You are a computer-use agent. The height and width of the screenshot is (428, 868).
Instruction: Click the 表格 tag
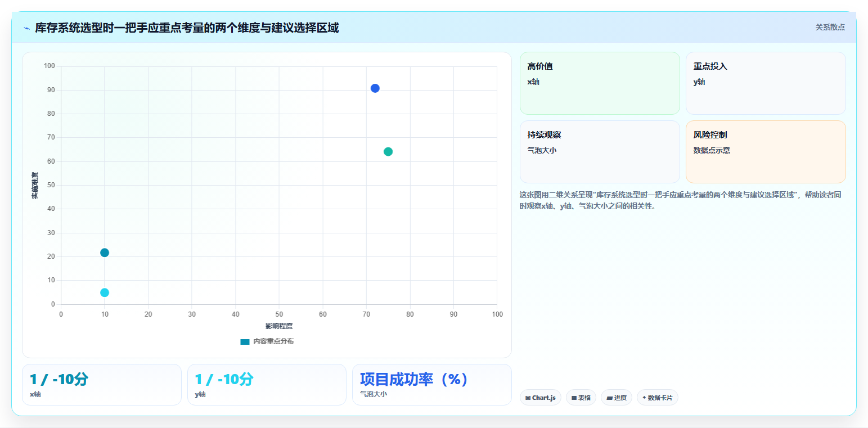pos(581,398)
